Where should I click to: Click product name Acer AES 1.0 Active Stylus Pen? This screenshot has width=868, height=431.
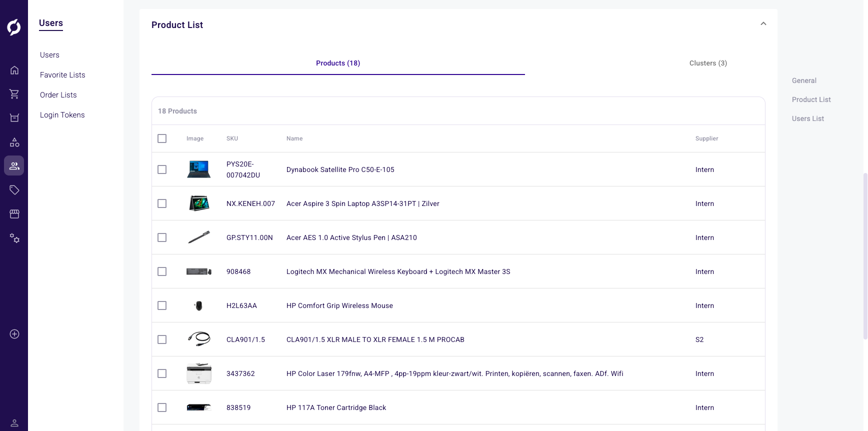(351, 237)
